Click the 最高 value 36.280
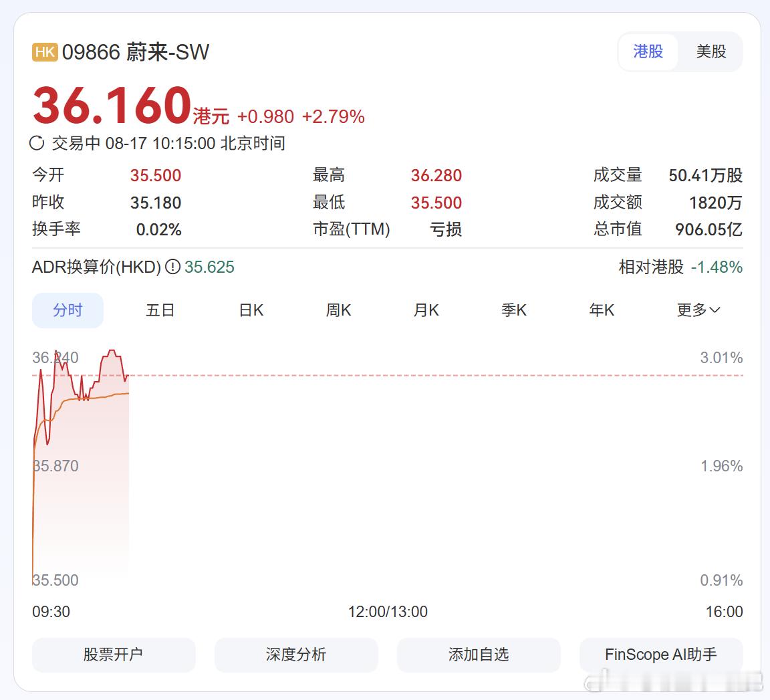Viewport: 770px width, 700px height. pos(436,175)
